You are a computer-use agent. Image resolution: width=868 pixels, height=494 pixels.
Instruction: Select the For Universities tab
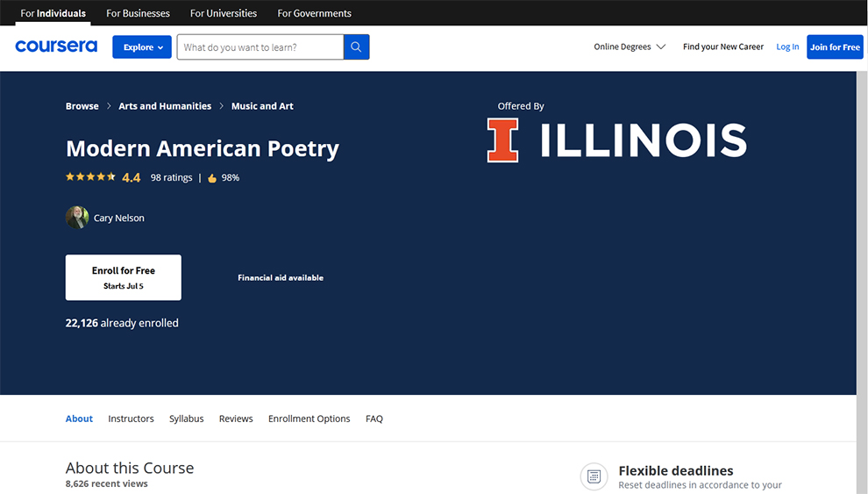coord(224,13)
